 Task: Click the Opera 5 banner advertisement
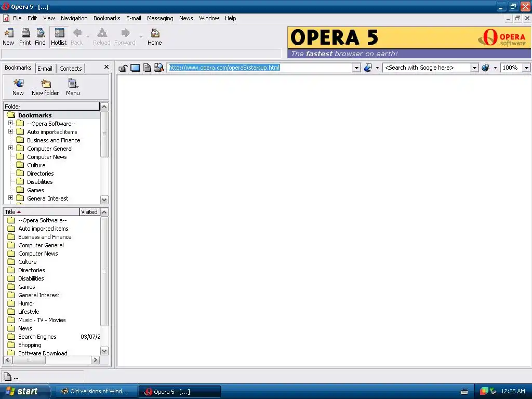point(409,43)
